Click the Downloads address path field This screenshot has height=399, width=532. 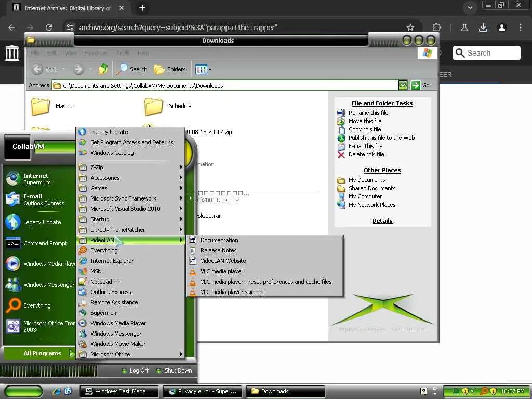tap(224, 86)
